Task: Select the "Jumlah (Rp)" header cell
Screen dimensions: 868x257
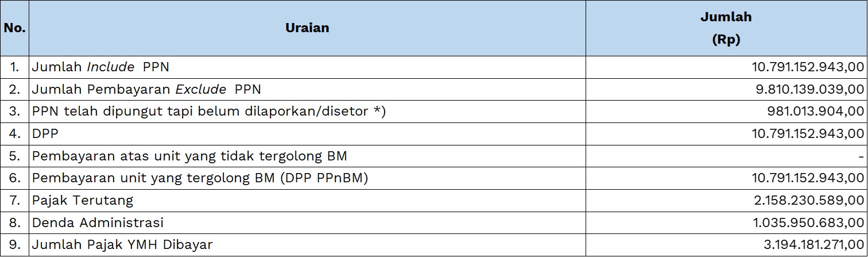Action: pyautogui.click(x=726, y=28)
